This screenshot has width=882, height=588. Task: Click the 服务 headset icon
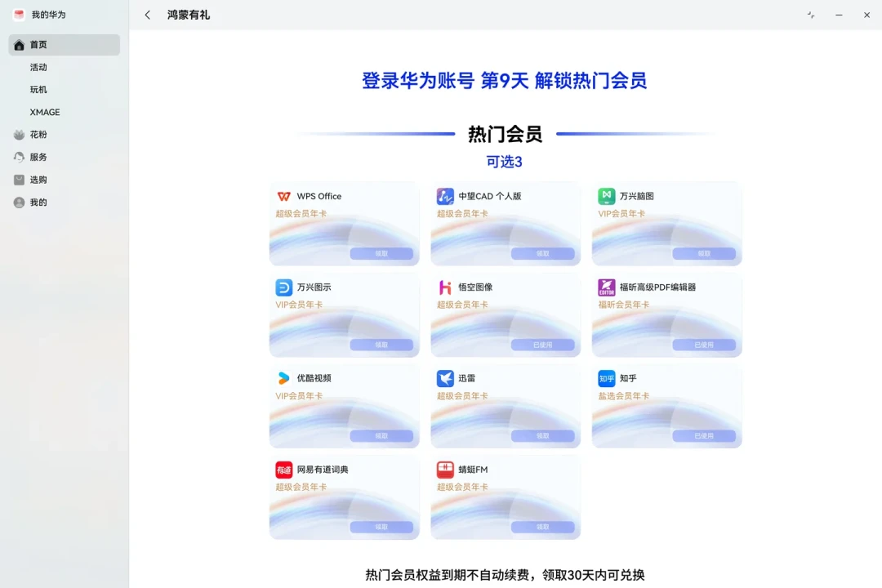[19, 158]
